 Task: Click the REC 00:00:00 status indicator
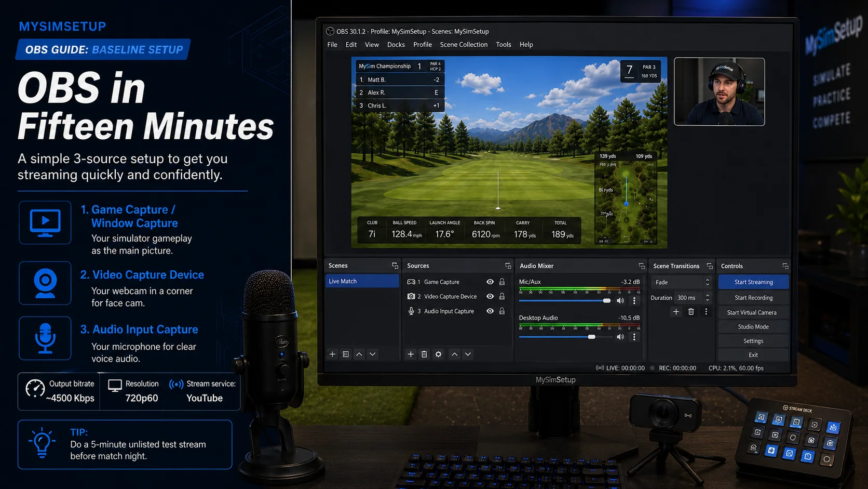(673, 368)
